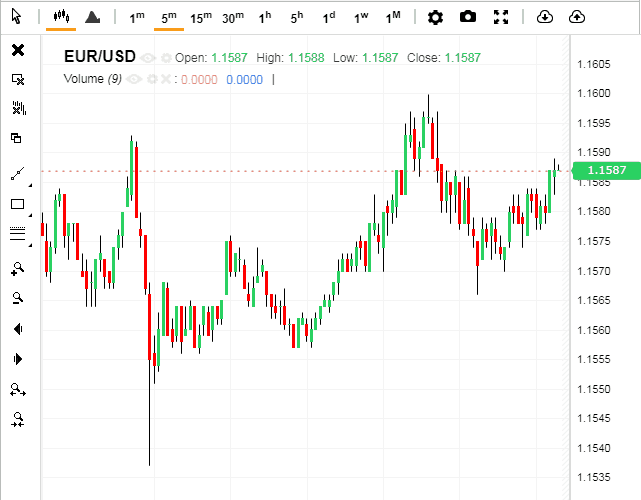Toggle Volume indicator visibility eye

(134, 78)
